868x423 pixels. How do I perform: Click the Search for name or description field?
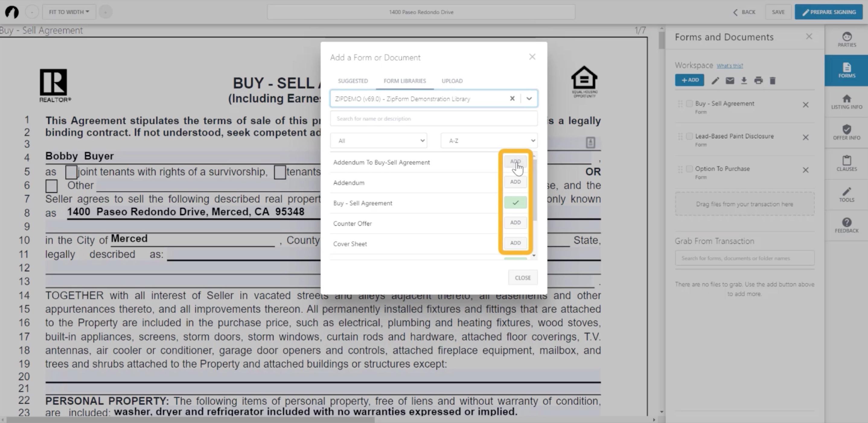[433, 119]
